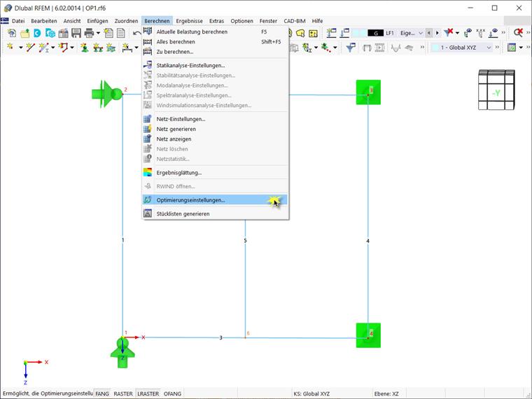Image resolution: width=532 pixels, height=399 pixels.
Task: Toggle load visibility eye icon
Action: coord(468,33)
